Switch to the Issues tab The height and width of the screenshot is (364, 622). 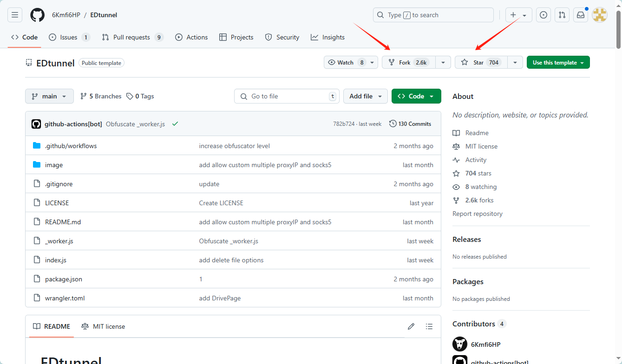point(69,37)
